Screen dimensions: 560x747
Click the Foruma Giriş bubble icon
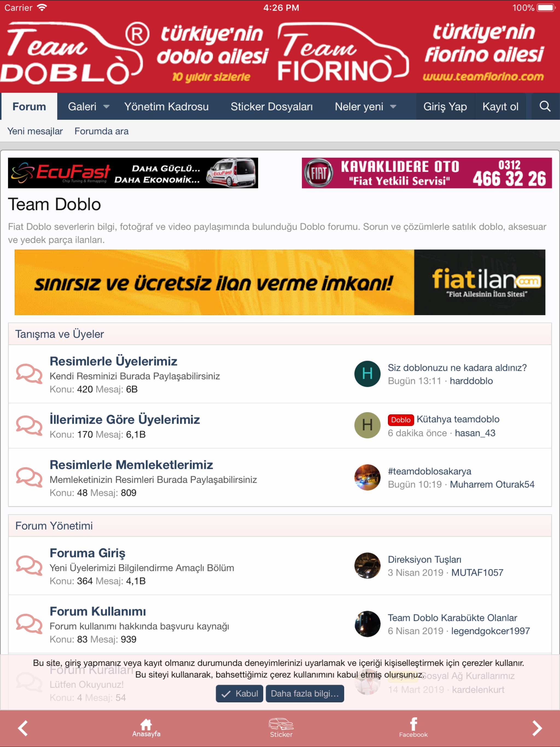coord(29,565)
